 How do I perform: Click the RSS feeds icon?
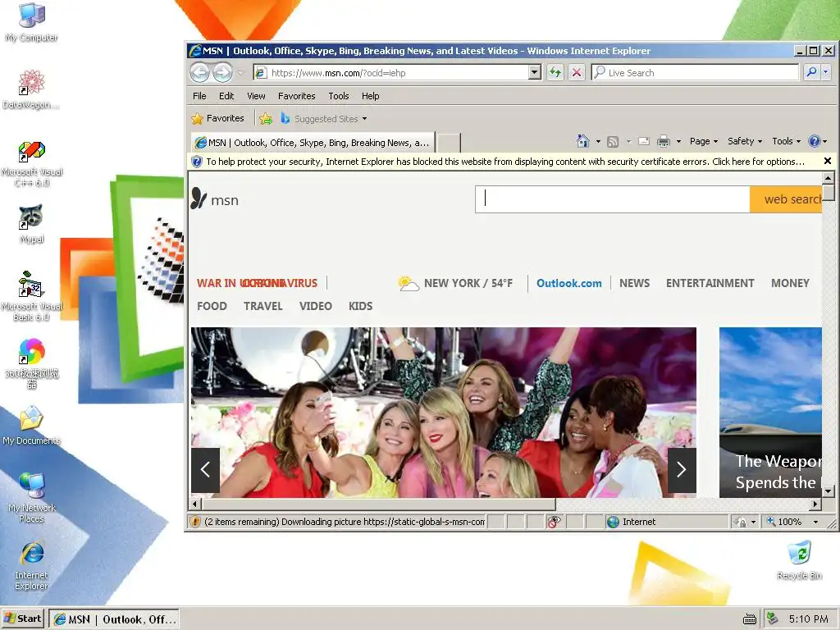[x=613, y=141]
